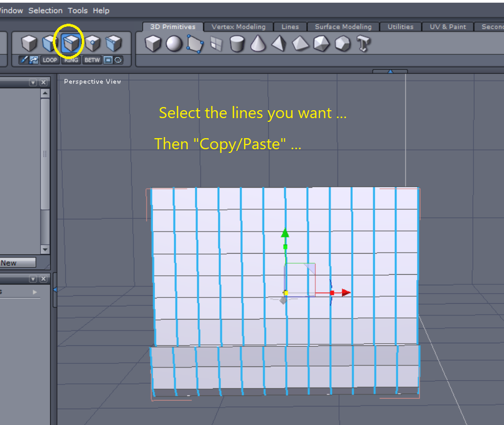
Task: Create a Cube primitive
Action: pyautogui.click(x=153, y=43)
